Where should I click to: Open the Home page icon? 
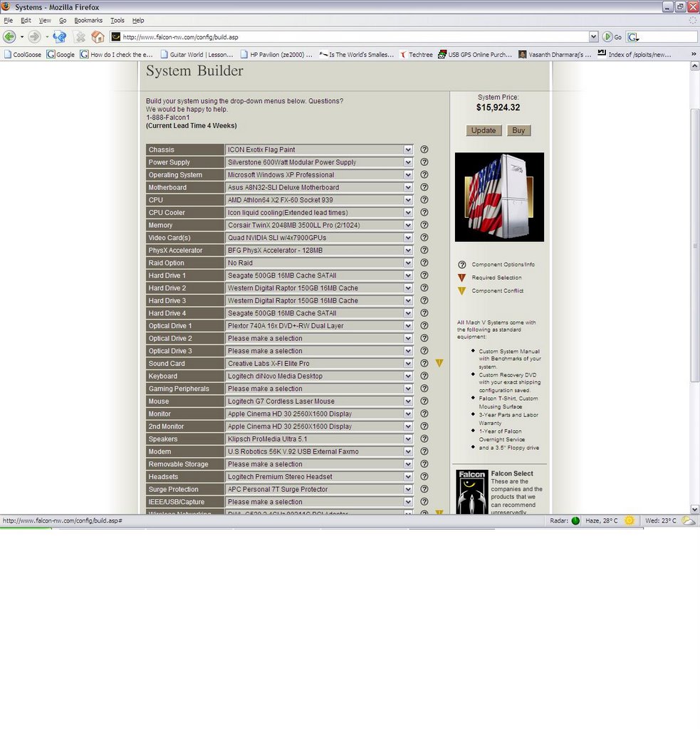click(98, 37)
